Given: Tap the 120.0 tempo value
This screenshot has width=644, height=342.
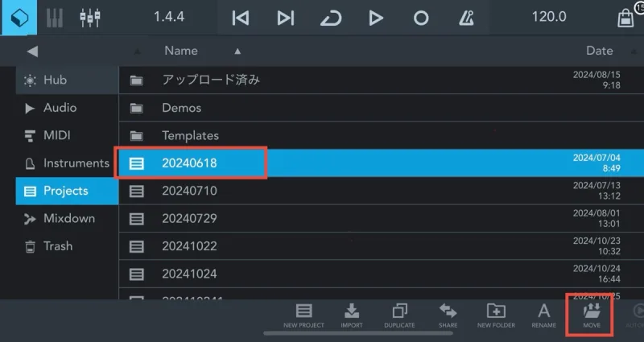Looking at the screenshot, I should [x=549, y=17].
